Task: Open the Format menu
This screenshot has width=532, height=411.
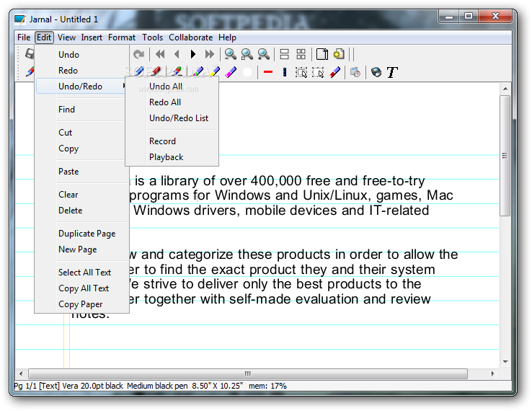Action: 121,37
